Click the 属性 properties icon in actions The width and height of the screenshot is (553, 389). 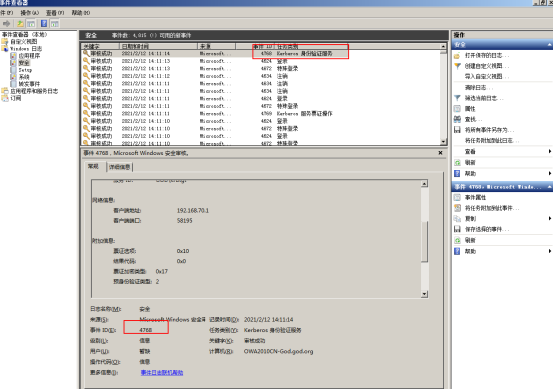click(x=457, y=109)
